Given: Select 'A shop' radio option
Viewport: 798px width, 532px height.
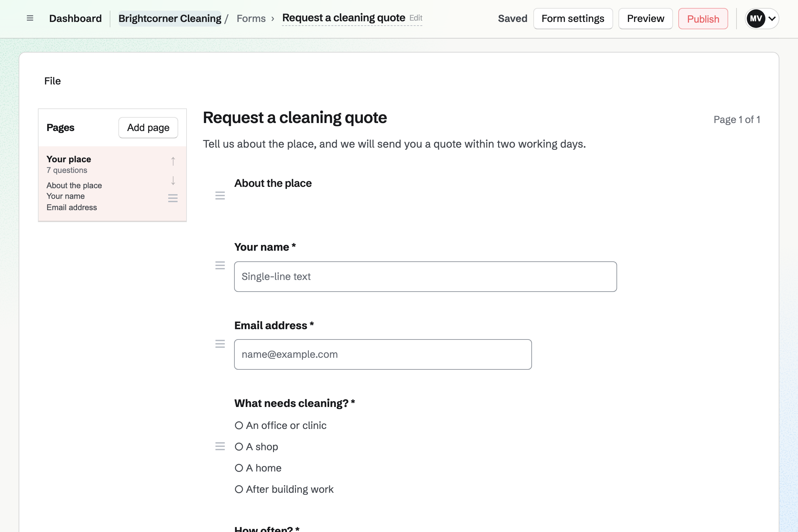Looking at the screenshot, I should [239, 447].
